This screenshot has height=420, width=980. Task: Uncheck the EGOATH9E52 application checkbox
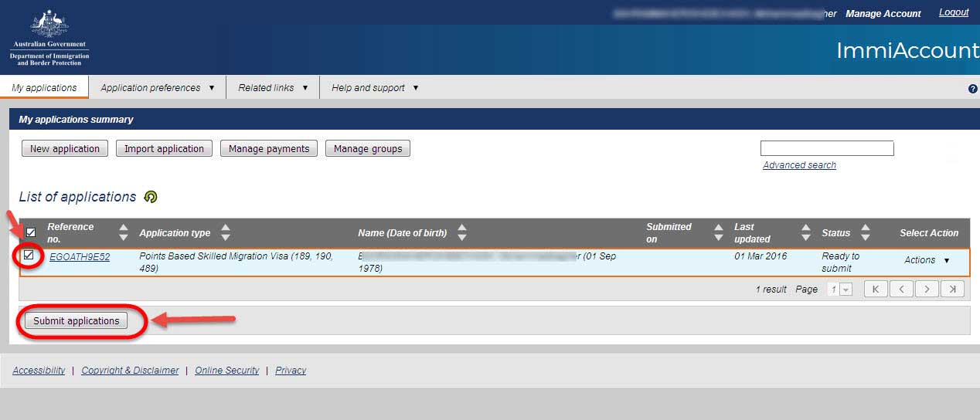[29, 256]
